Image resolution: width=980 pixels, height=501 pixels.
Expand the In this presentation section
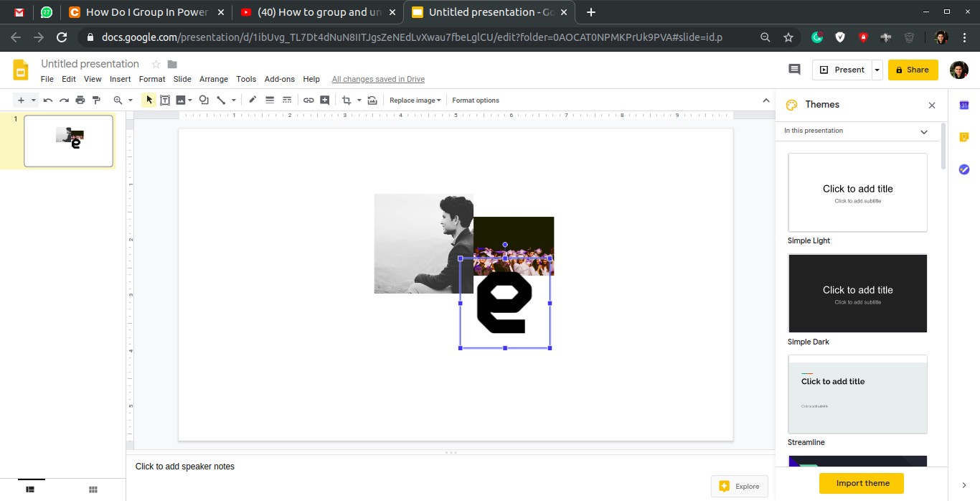pyautogui.click(x=857, y=131)
